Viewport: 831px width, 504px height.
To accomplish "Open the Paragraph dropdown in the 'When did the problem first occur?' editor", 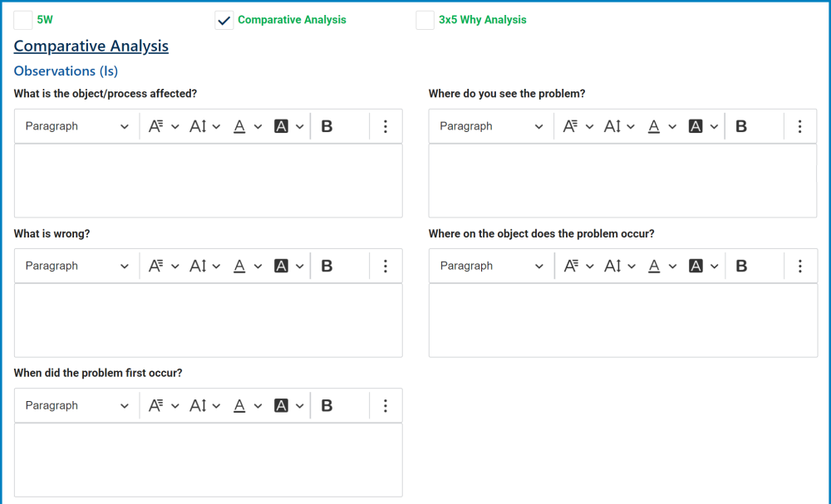I will pyautogui.click(x=76, y=405).
